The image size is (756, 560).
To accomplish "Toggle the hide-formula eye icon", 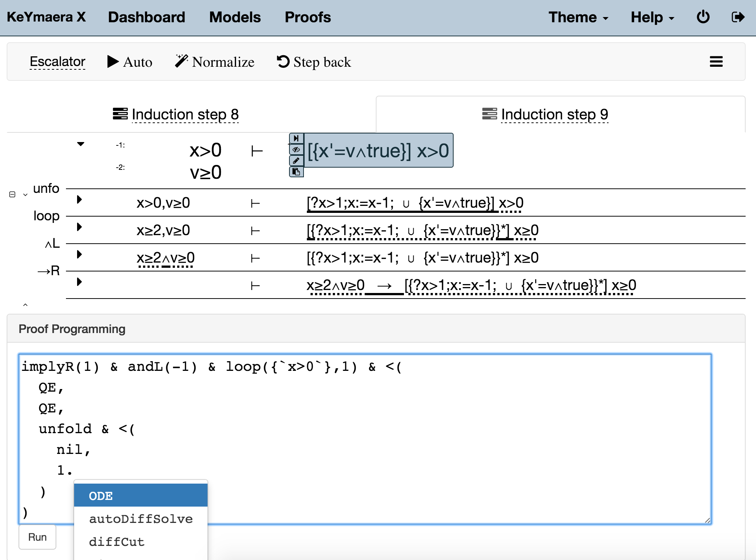I will (296, 149).
